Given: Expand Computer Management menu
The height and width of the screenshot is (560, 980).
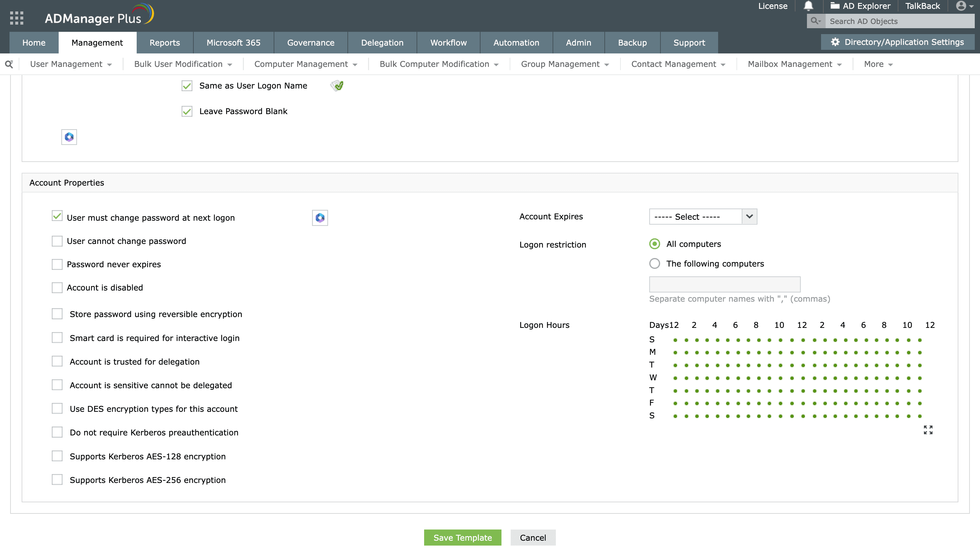Looking at the screenshot, I should coord(306,64).
